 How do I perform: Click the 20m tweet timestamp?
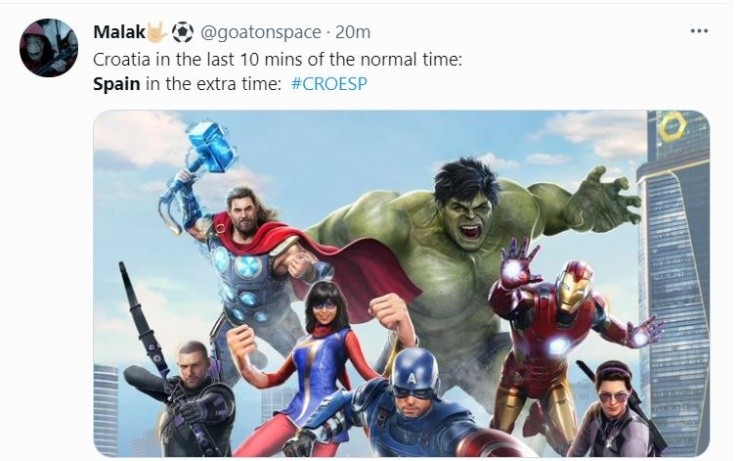[353, 32]
